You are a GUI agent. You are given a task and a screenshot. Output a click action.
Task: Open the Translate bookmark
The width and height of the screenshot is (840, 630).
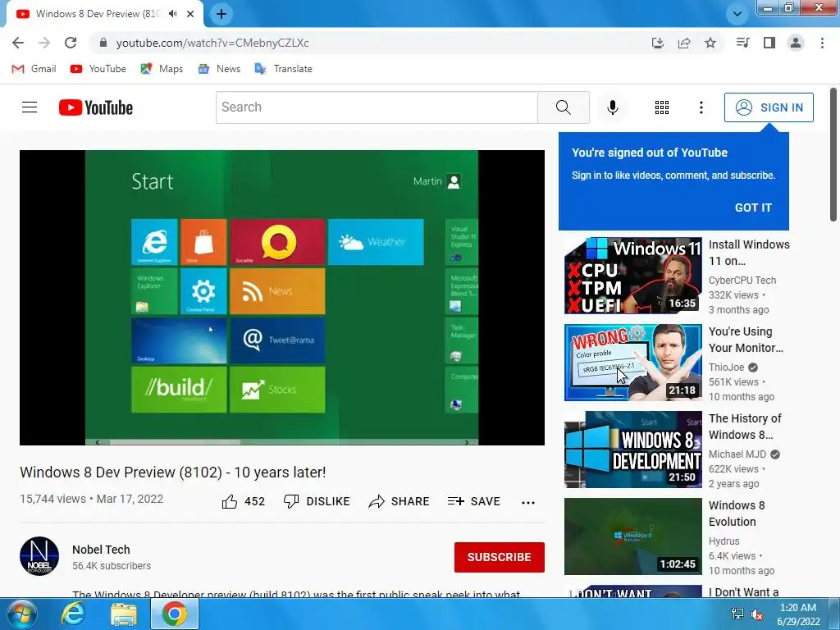pyautogui.click(x=283, y=69)
